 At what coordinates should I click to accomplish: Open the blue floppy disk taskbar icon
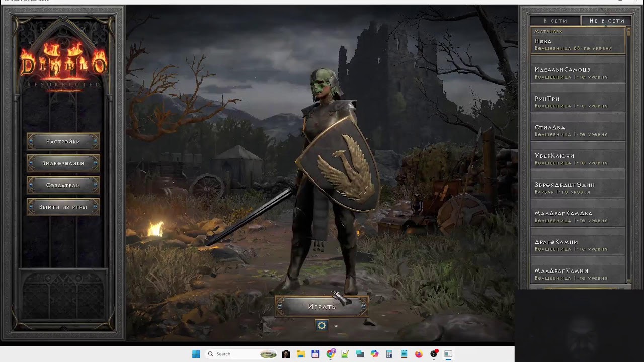point(315,354)
